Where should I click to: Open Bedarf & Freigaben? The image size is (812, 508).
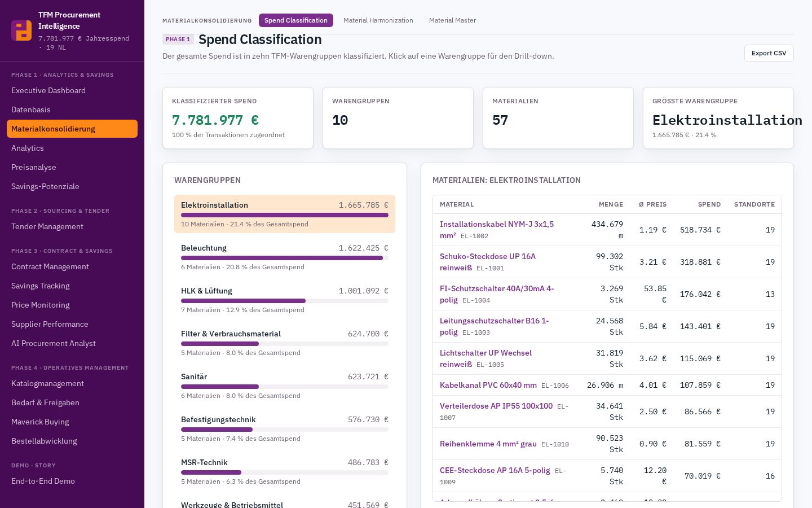pos(72,402)
